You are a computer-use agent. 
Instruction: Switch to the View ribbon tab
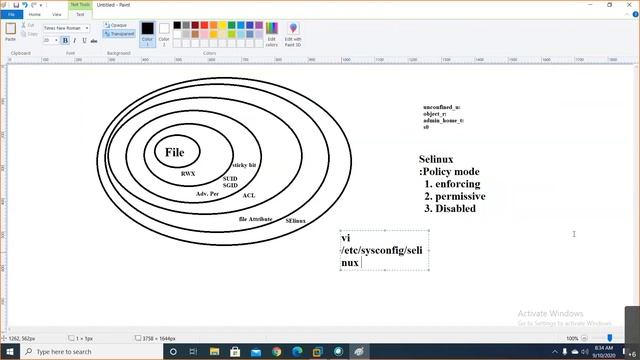click(57, 14)
